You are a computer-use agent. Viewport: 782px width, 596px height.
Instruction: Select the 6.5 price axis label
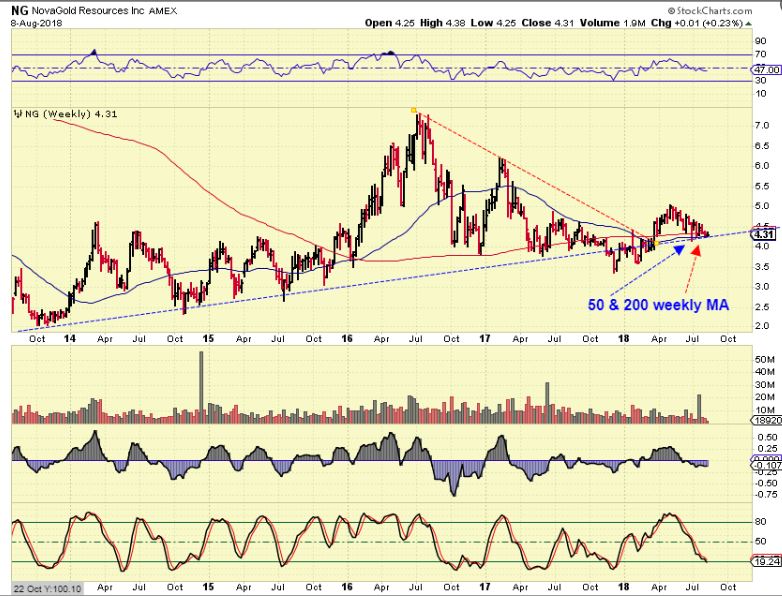point(761,146)
